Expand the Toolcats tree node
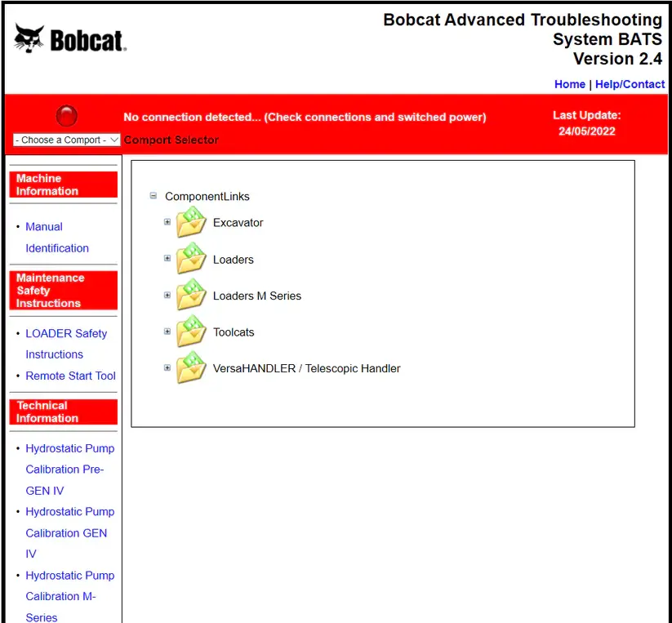The width and height of the screenshot is (672, 623). point(167,332)
